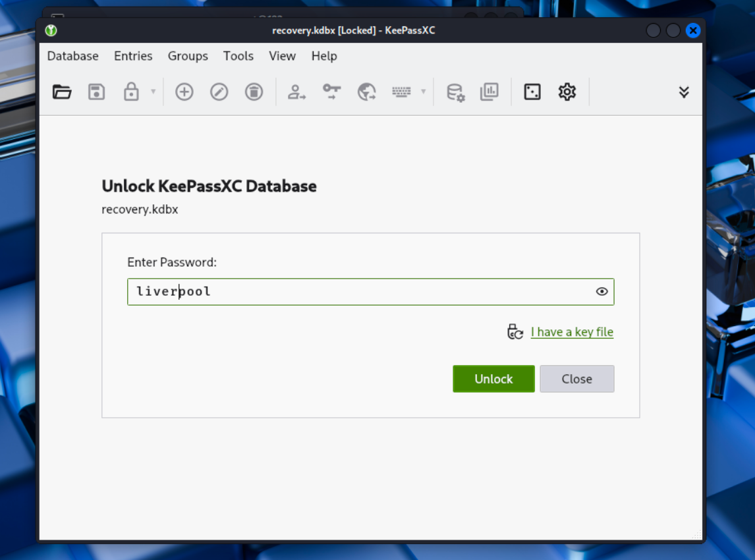
Task: Open the Database menu
Action: (72, 56)
